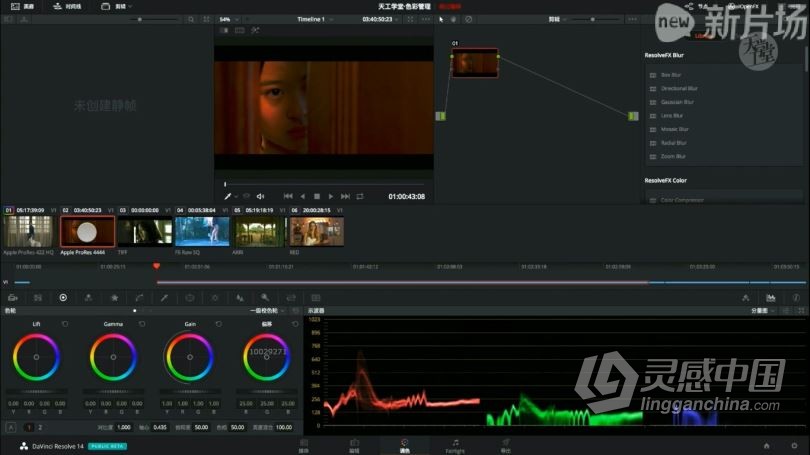Screen dimensions: 810x455
Task: Select the Color Wheels palette icon
Action: [63, 298]
